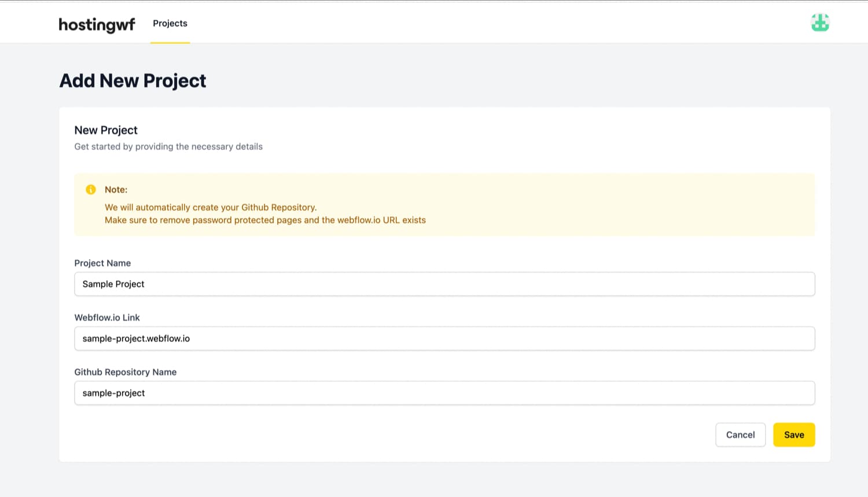
Task: Click the Get started by providing details subtitle
Action: 168,146
